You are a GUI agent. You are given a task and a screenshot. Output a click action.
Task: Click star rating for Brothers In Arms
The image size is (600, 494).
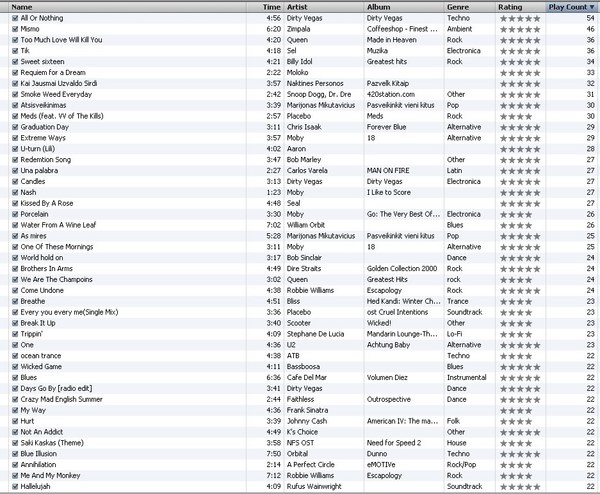[x=520, y=268]
